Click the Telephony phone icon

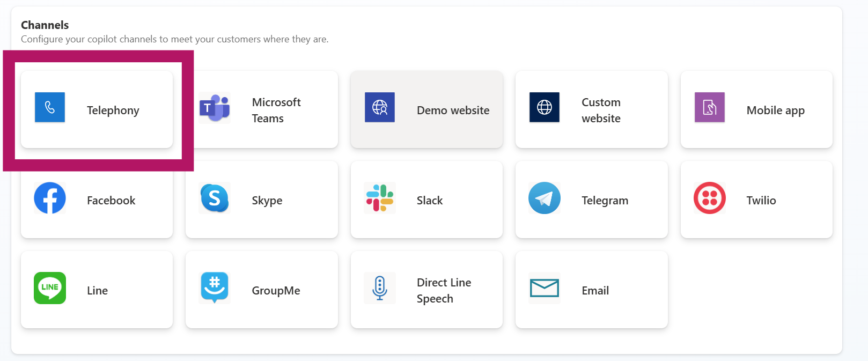coord(50,107)
